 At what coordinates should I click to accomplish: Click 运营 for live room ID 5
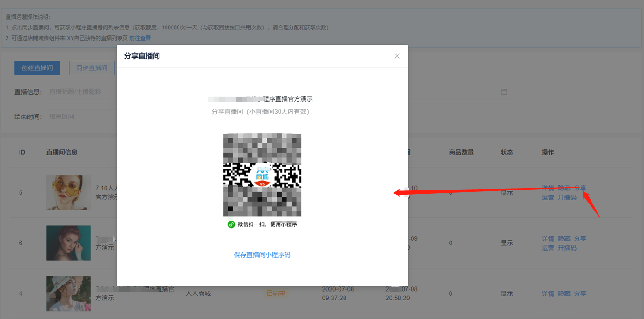coord(548,197)
